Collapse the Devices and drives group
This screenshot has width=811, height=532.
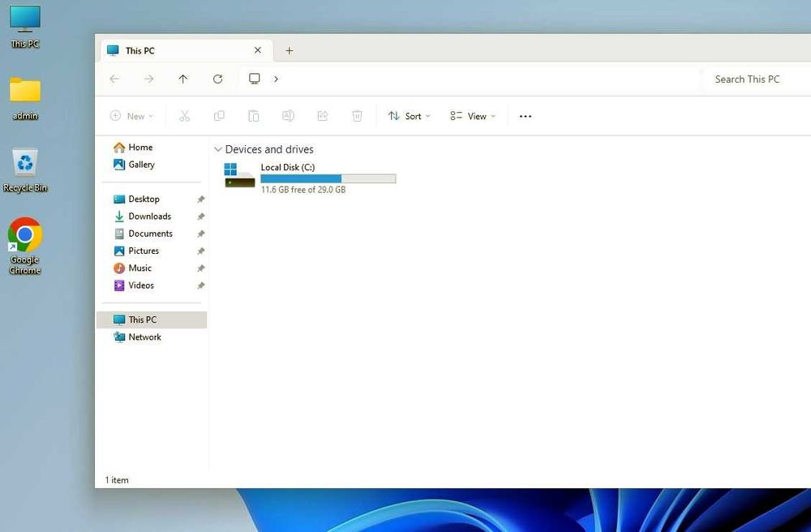pos(217,149)
